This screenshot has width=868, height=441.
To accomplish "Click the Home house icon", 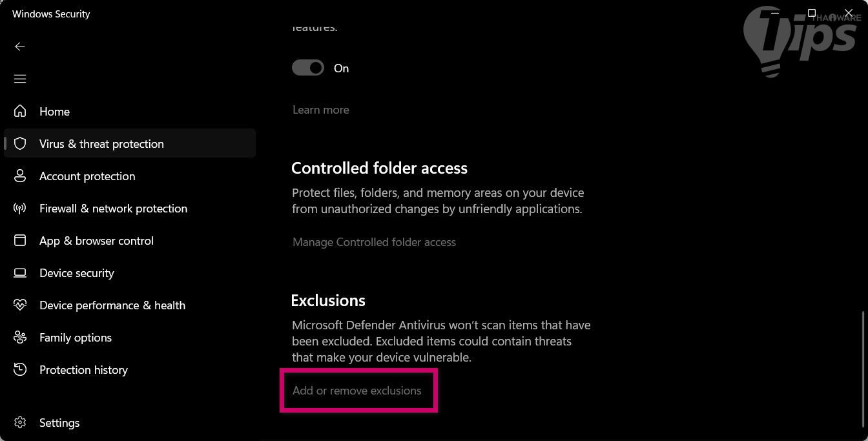I will (20, 111).
